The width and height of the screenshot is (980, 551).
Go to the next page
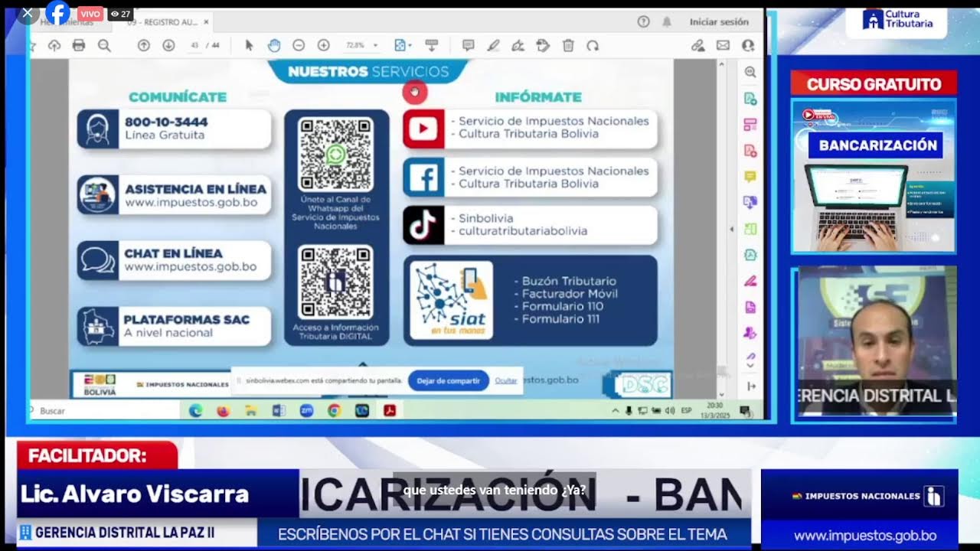coord(168,46)
